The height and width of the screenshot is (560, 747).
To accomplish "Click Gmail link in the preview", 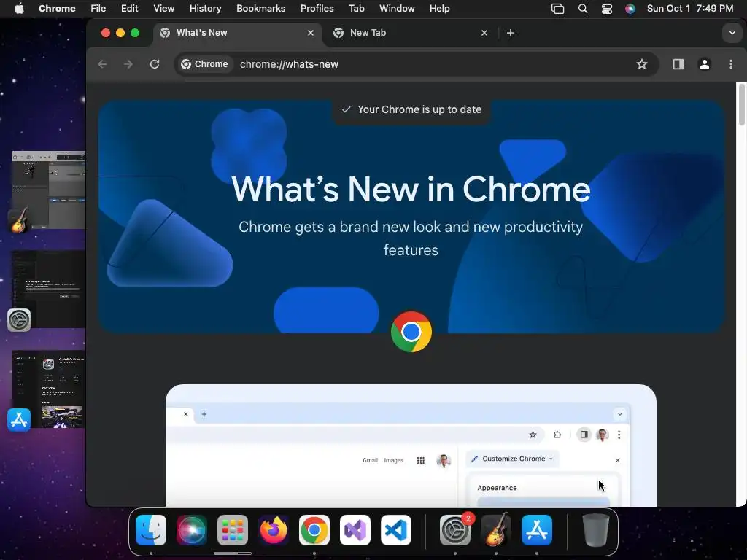I will tap(370, 461).
